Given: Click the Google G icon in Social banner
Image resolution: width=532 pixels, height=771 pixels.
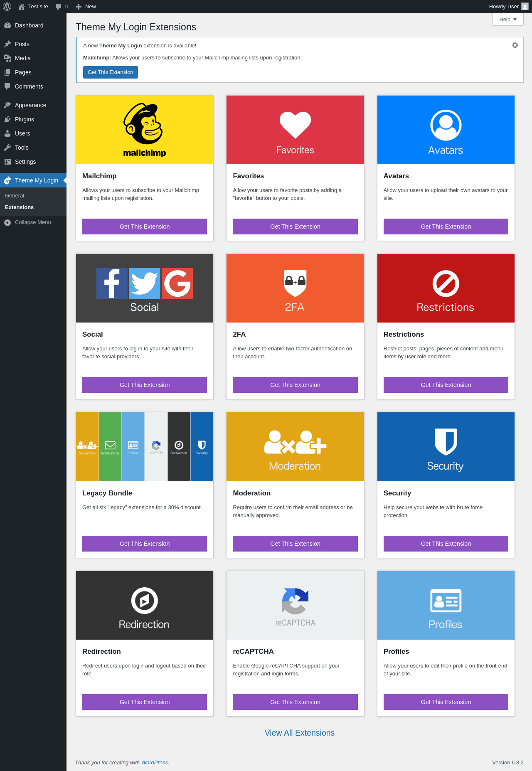Looking at the screenshot, I should [x=177, y=283].
